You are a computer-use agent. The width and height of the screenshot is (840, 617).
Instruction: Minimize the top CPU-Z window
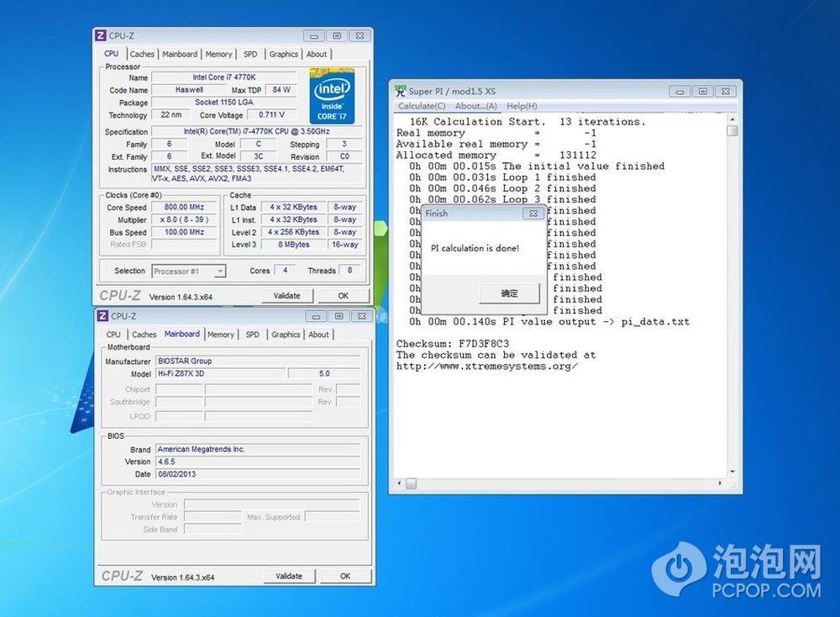point(314,36)
